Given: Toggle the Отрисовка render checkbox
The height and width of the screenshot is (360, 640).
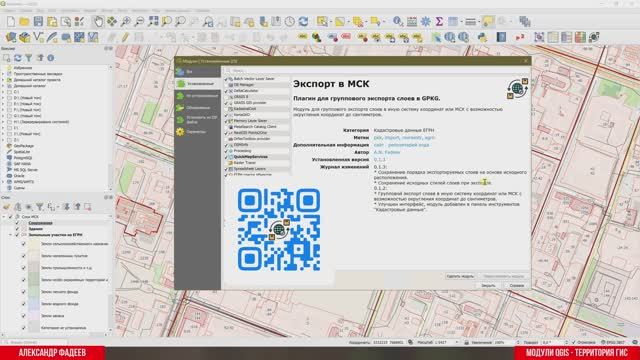Looking at the screenshot, I should point(574,342).
